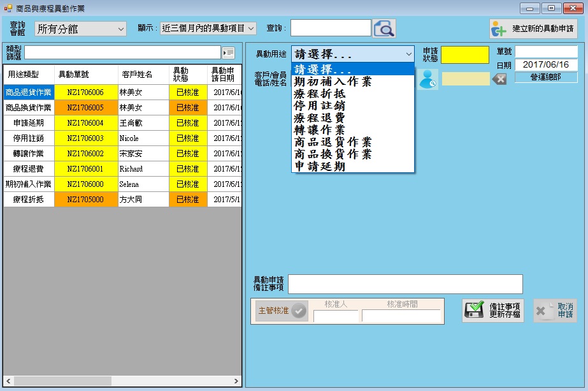Viewport: 588px width, 391px height.
Task: Click the clear customer backspace icon
Action: pos(500,78)
